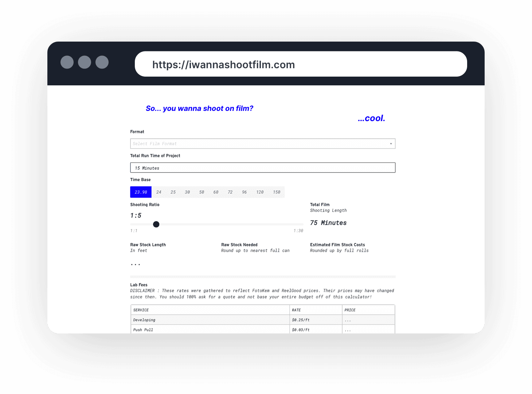Click the third gray window control dot
Screen dimensions: 532x394
point(102,62)
